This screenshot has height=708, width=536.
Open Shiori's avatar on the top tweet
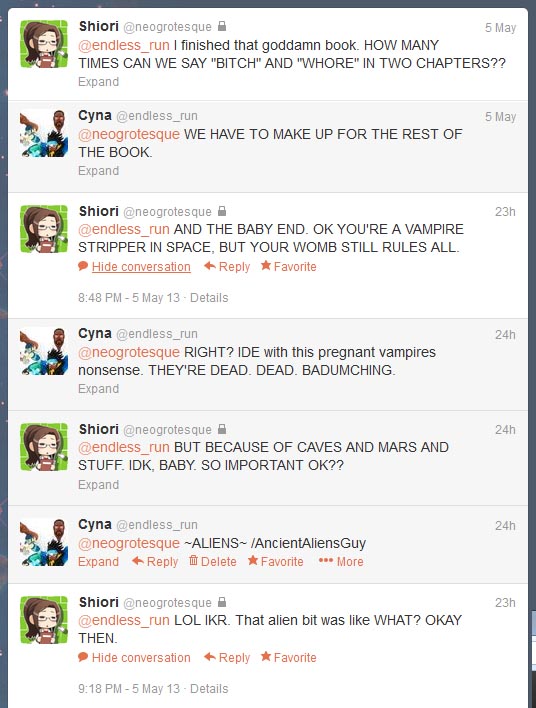coord(44,44)
